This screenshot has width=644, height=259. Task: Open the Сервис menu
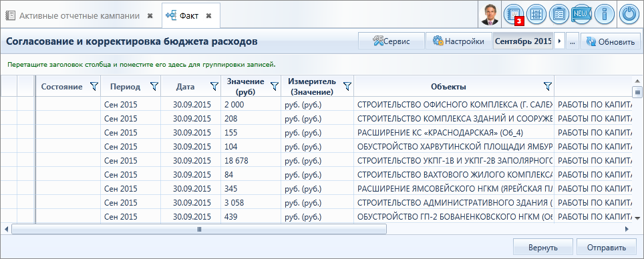(x=391, y=41)
